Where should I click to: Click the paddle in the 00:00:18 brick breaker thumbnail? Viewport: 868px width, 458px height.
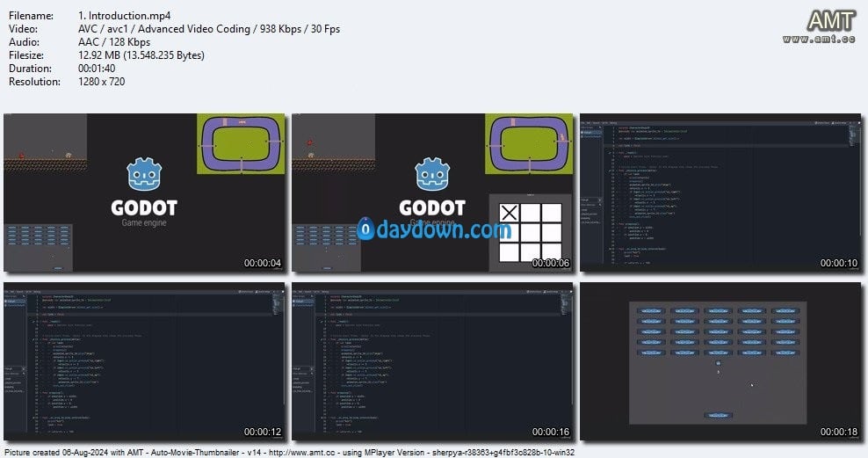[718, 415]
